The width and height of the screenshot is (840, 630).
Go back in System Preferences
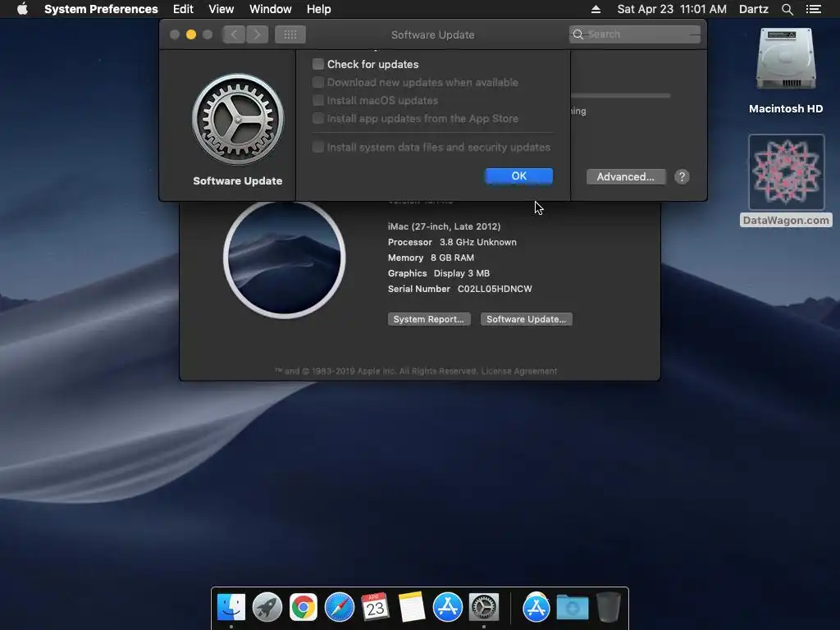[x=234, y=34]
